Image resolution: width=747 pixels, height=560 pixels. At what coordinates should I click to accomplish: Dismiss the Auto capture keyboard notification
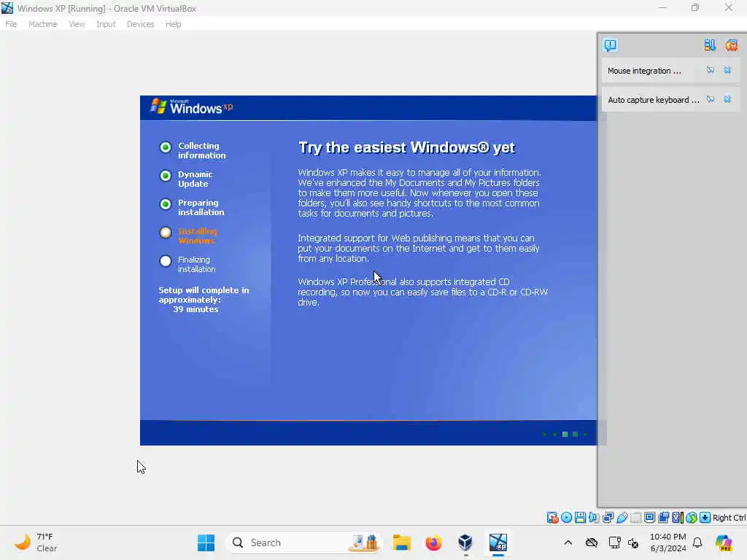(x=727, y=99)
